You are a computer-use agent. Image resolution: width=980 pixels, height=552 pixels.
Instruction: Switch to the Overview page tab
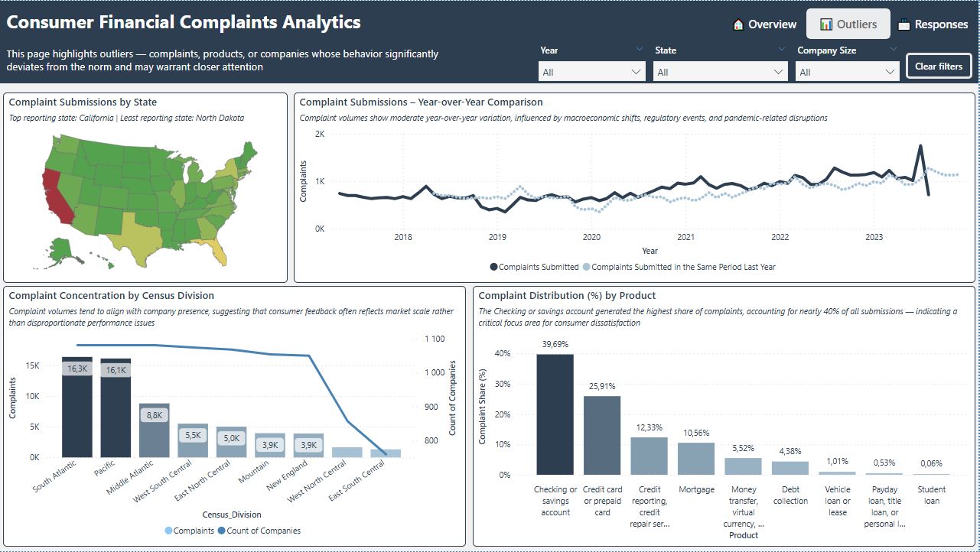(765, 24)
